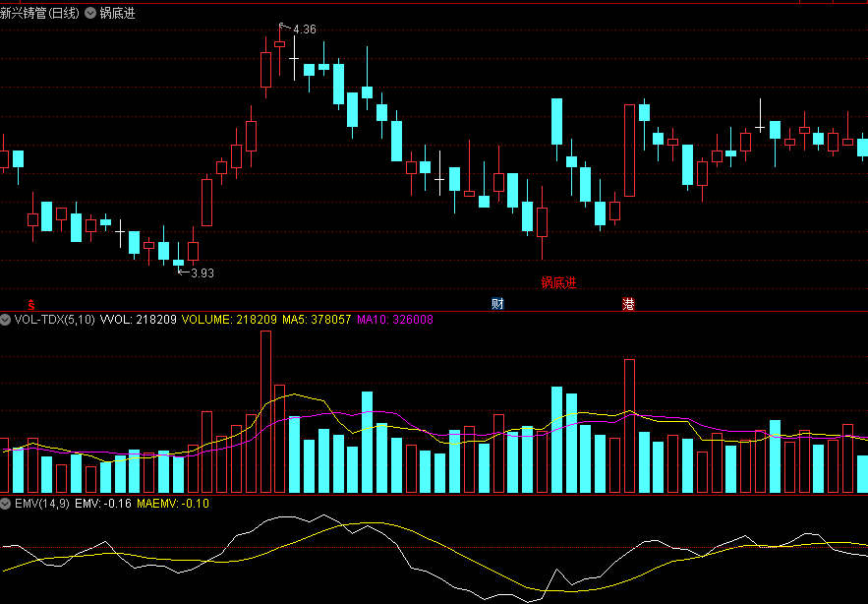
Task: Click the 锅底进 indicator name in header
Action: point(117,14)
